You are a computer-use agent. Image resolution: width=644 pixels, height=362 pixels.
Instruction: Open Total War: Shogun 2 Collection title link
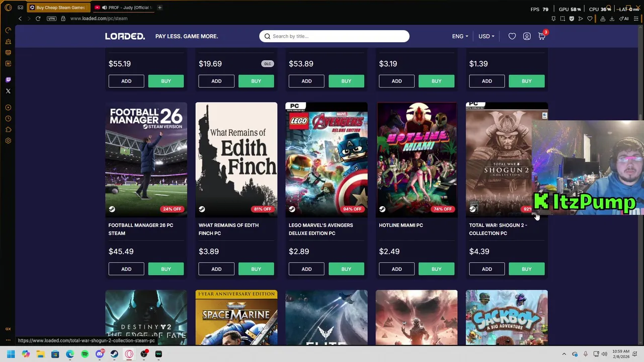(498, 229)
